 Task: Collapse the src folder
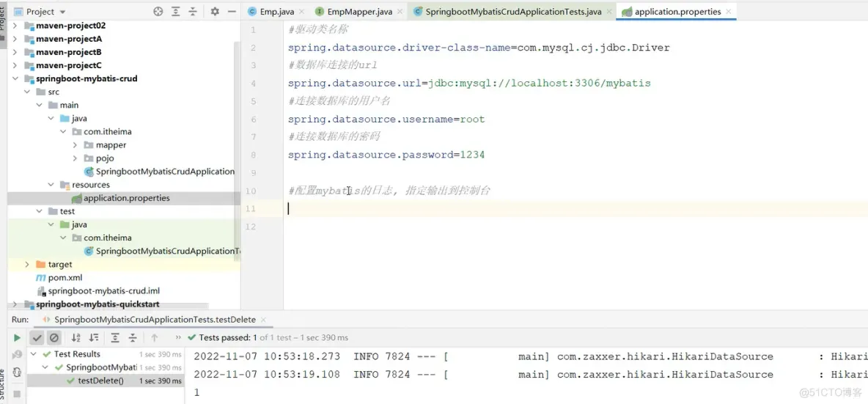[x=27, y=92]
